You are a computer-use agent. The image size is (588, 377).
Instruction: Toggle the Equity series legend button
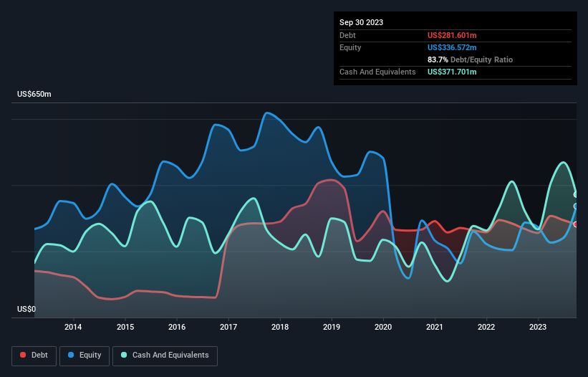click(x=85, y=355)
